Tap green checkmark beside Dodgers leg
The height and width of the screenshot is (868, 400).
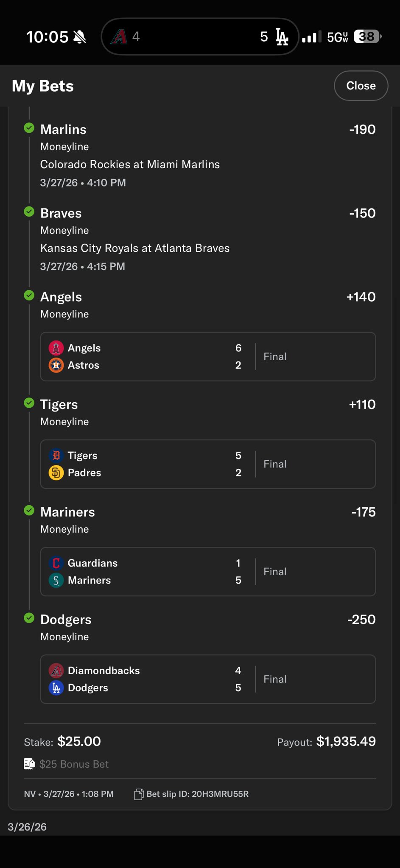(29, 618)
